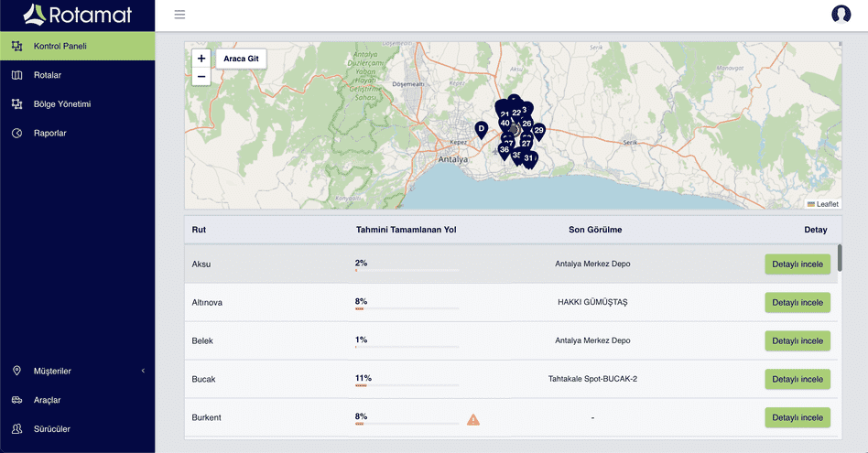This screenshot has width=868, height=453.
Task: Select the depot marker labeled D on map
Action: click(x=481, y=129)
